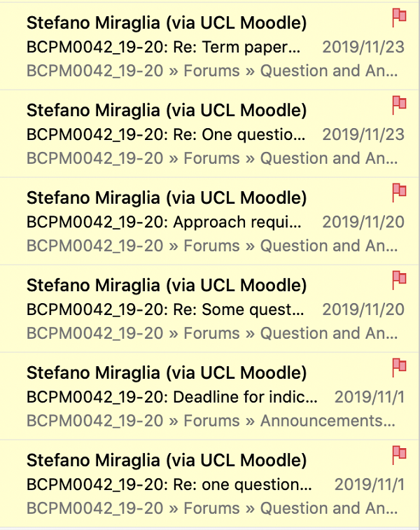Click the Forums » Announcements preview line
Image resolution: width=420 pixels, height=530 pixels.
coord(211,421)
